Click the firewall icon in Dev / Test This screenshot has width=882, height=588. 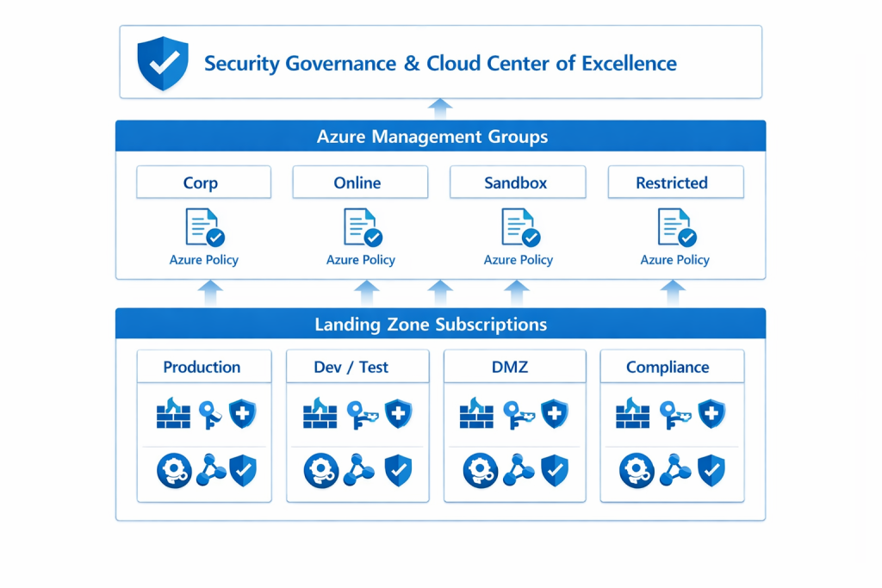point(320,413)
